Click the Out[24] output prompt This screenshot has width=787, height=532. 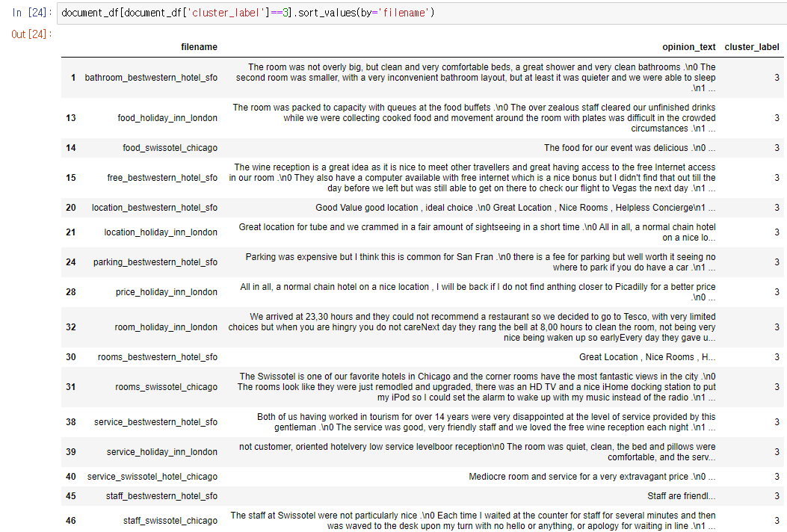coord(31,34)
